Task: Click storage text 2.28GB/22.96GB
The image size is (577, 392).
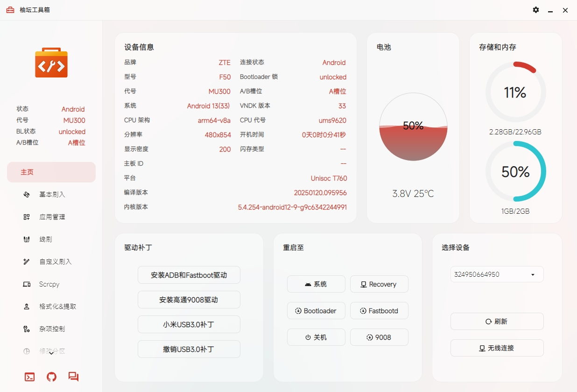Action: coord(515,132)
